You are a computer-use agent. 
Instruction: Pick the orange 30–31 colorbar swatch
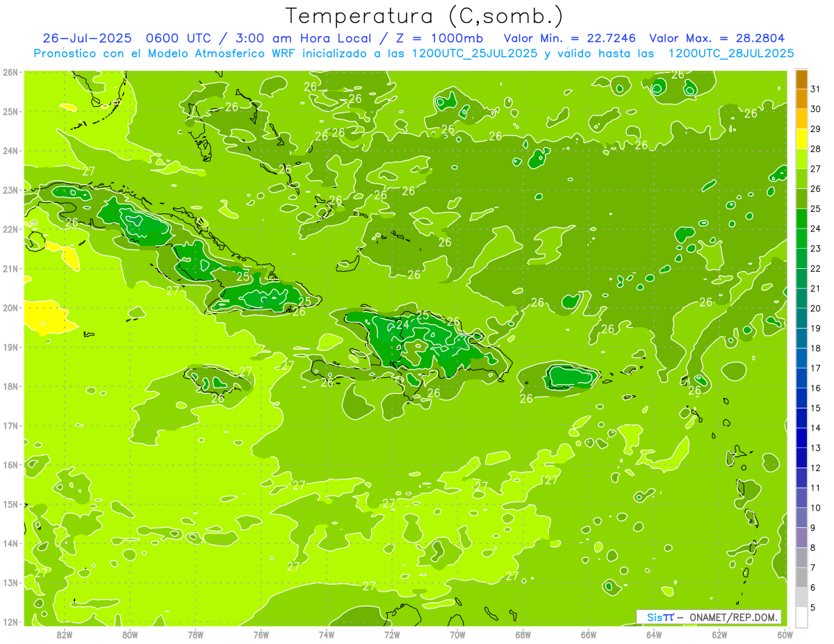(x=801, y=99)
